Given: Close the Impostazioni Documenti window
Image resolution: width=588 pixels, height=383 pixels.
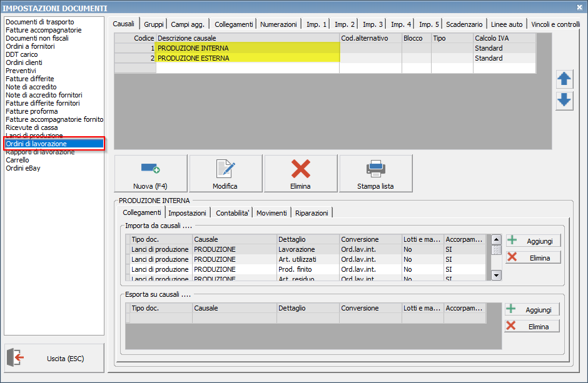Looking at the screenshot, I should 579,7.
